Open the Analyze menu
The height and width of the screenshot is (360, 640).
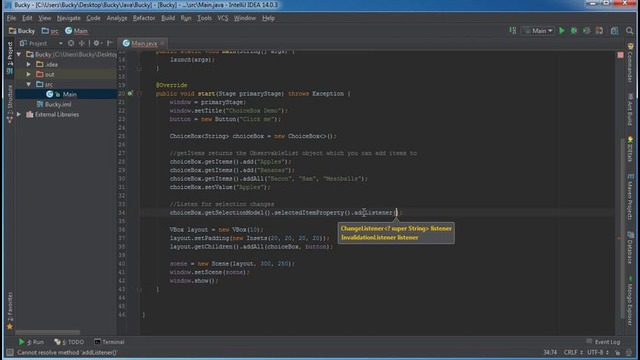pyautogui.click(x=117, y=18)
